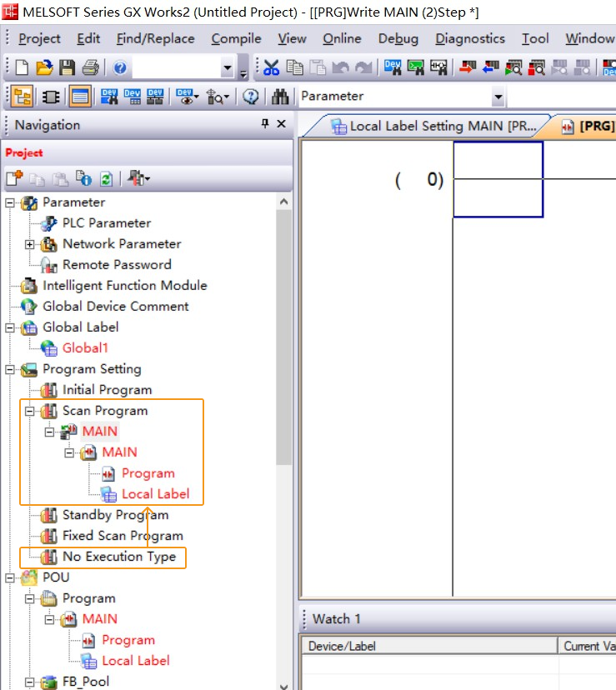Click the Print icon in the toolbar
The width and height of the screenshot is (616, 690).
click(90, 68)
